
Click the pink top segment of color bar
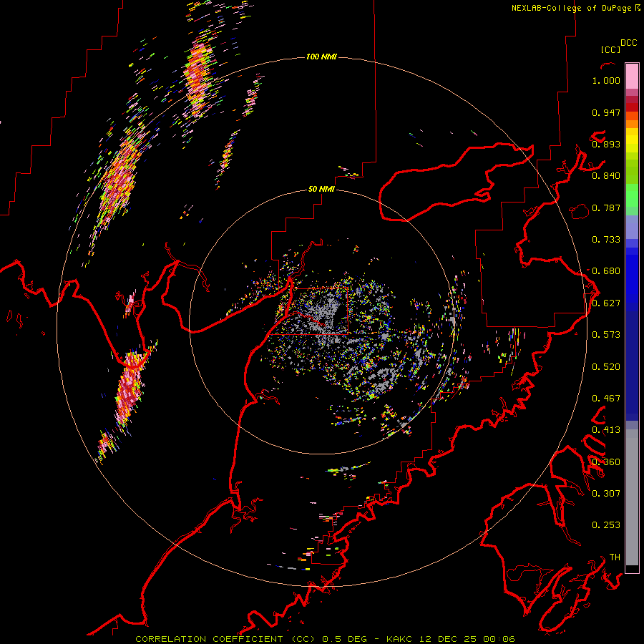click(x=632, y=76)
